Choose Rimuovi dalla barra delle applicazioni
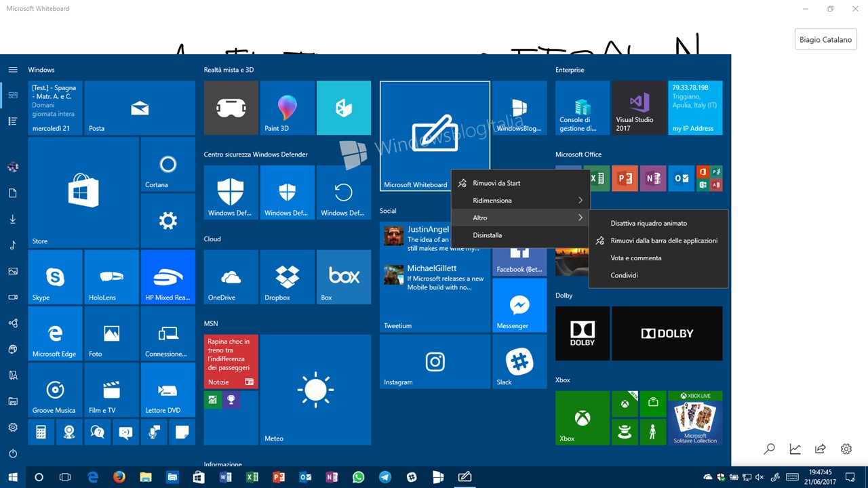 658,241
